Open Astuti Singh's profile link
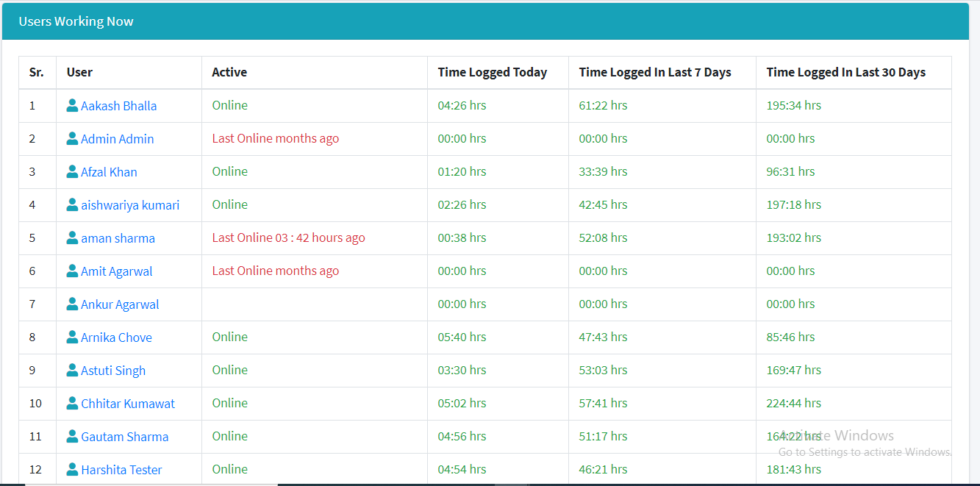Viewport: 980px width, 486px height. point(112,371)
